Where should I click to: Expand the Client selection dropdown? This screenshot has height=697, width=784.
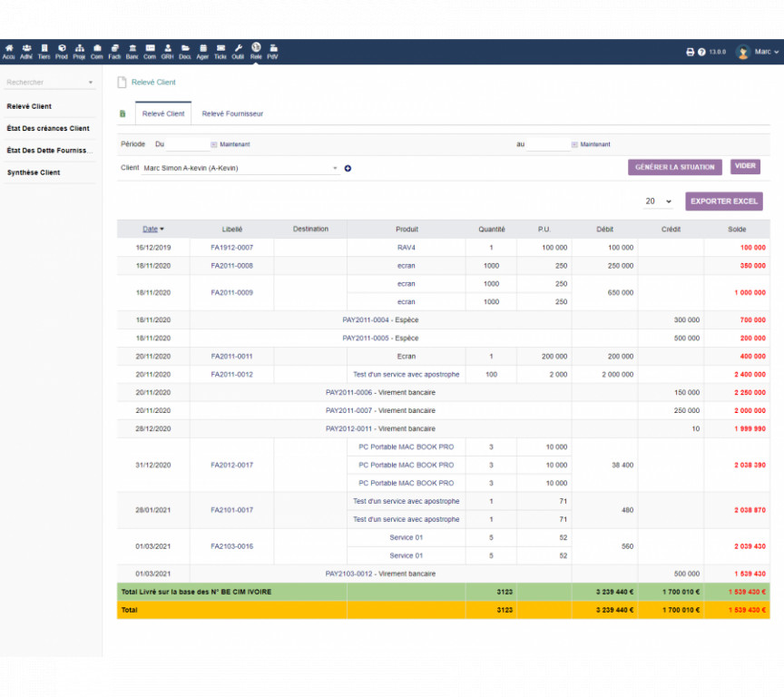tap(335, 168)
